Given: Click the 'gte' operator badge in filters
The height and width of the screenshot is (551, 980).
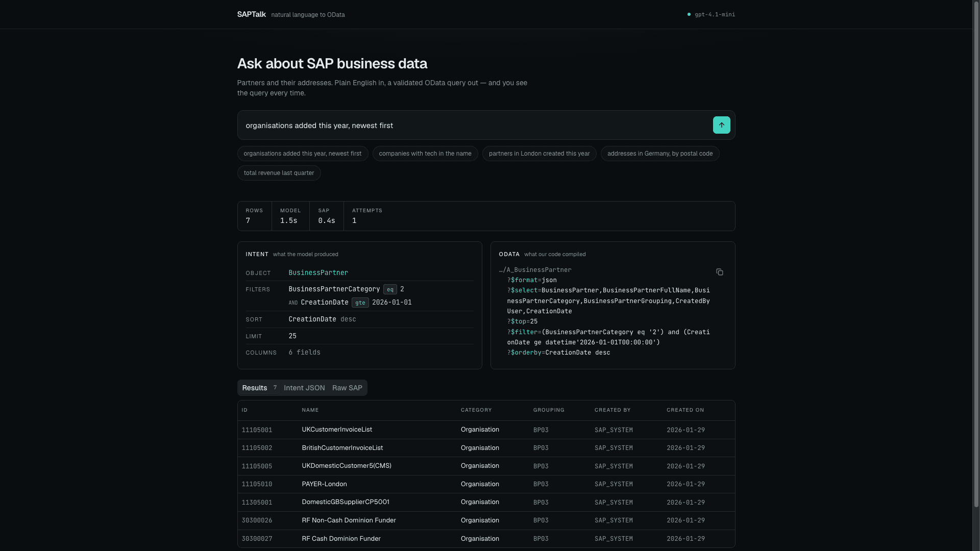Looking at the screenshot, I should click(360, 303).
